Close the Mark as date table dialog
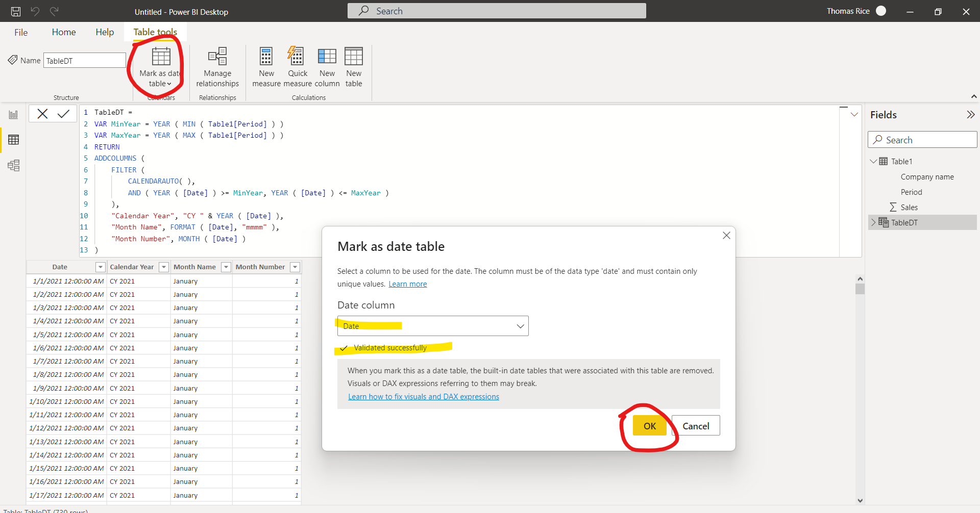980x513 pixels. (x=726, y=236)
